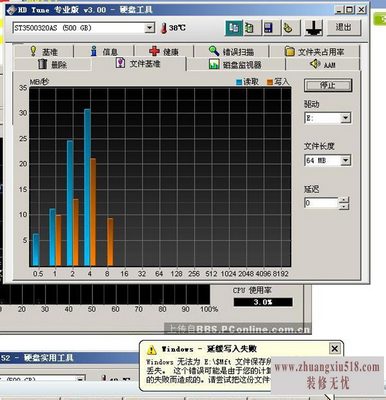Click the 停止 stop button
The width and height of the screenshot is (386, 400).
coord(328,86)
